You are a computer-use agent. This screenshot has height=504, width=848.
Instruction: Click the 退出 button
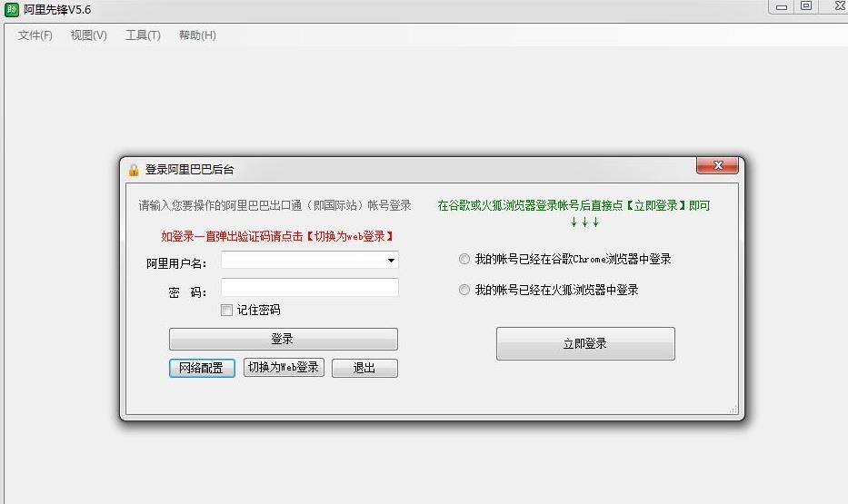[x=364, y=368]
